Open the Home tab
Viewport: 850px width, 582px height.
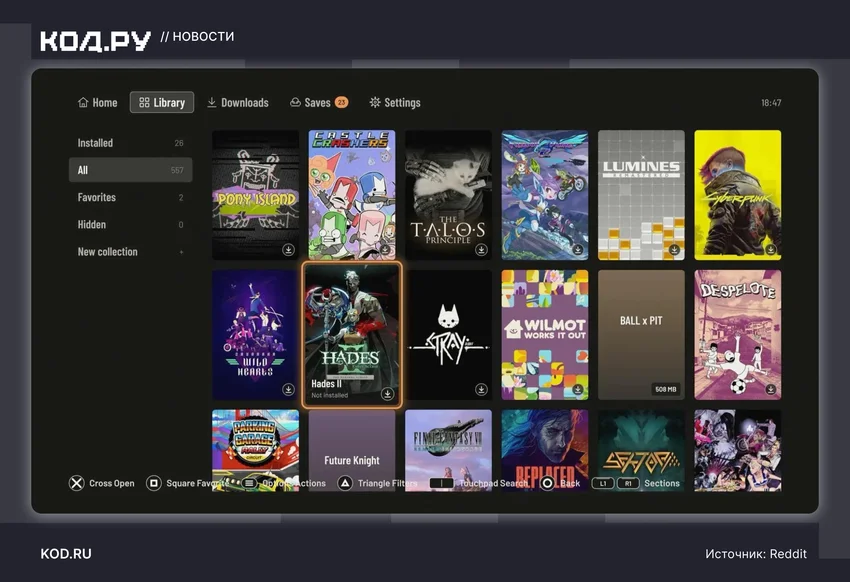(98, 102)
